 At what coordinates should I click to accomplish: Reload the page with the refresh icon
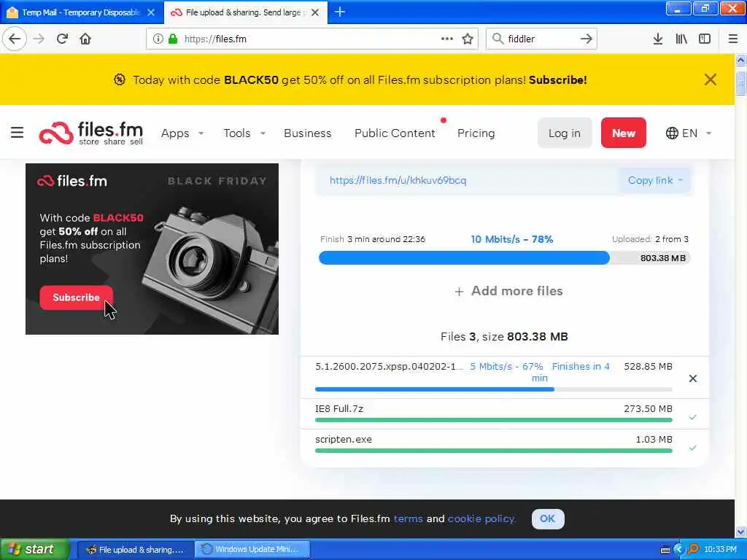pos(62,39)
